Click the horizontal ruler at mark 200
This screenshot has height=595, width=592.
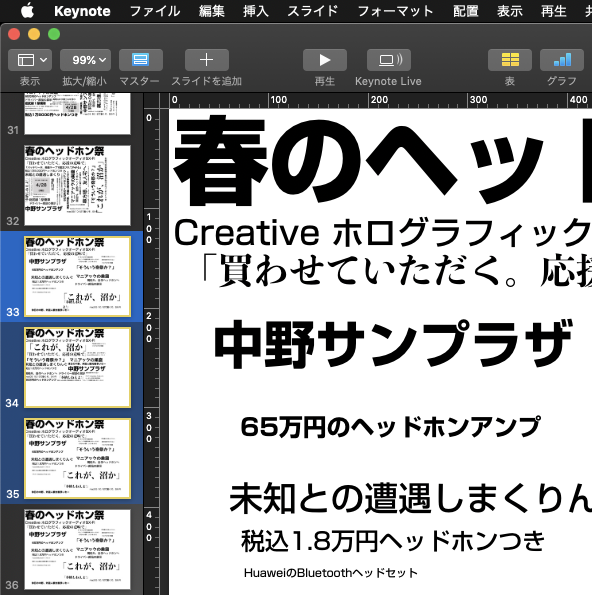[x=379, y=100]
